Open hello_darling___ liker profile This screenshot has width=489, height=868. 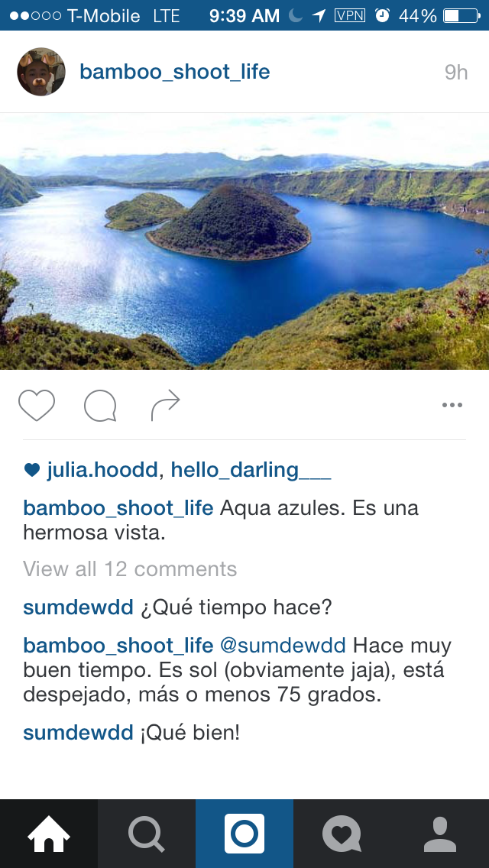251,470
